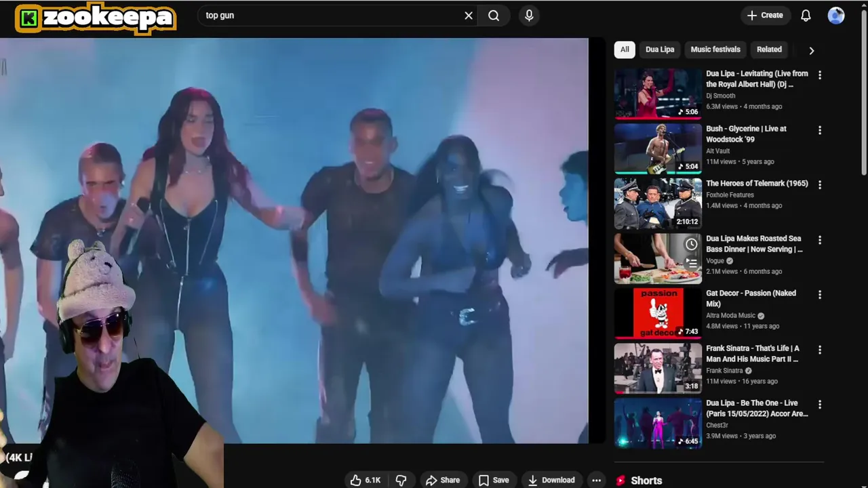
Task: Dislike the video with thumbs down
Action: [401, 480]
